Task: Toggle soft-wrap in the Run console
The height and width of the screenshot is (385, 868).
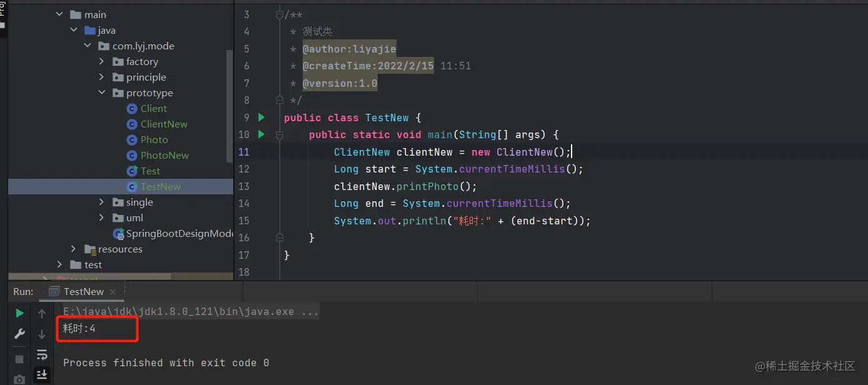Action: click(x=42, y=354)
